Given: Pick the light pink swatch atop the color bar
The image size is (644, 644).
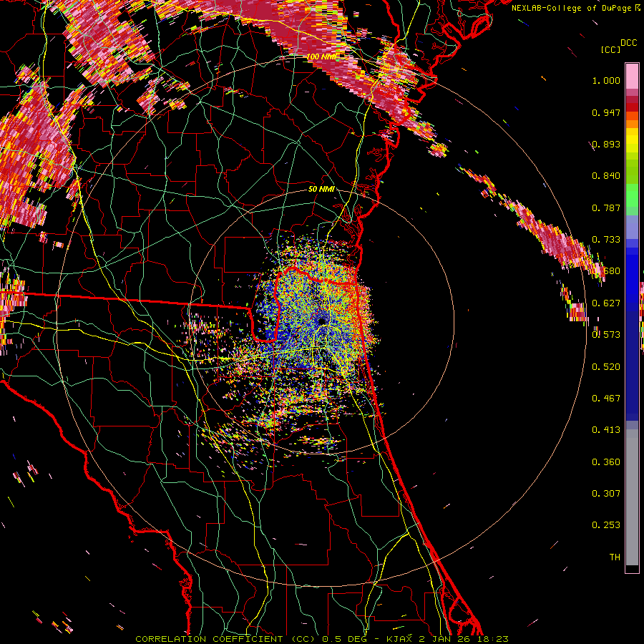Looking at the screenshot, I should [632, 76].
